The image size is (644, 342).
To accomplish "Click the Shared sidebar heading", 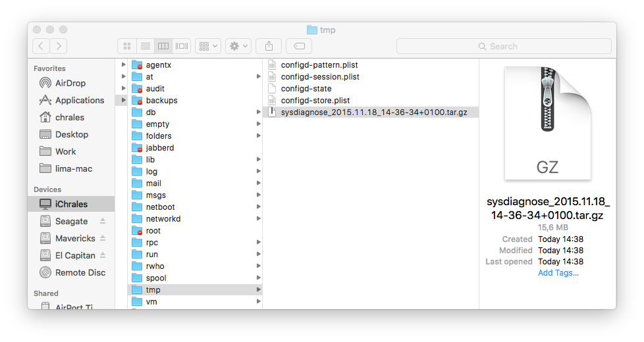I will tap(46, 293).
